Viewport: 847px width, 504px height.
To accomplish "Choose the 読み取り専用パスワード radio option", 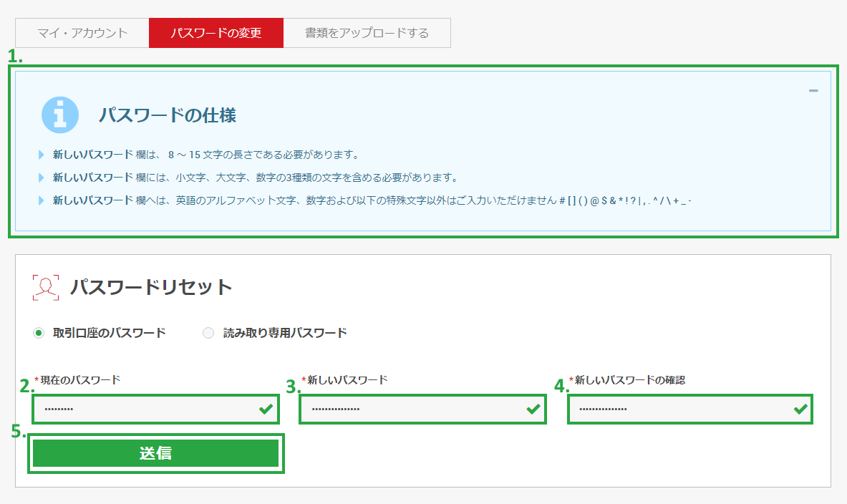I will [x=208, y=333].
